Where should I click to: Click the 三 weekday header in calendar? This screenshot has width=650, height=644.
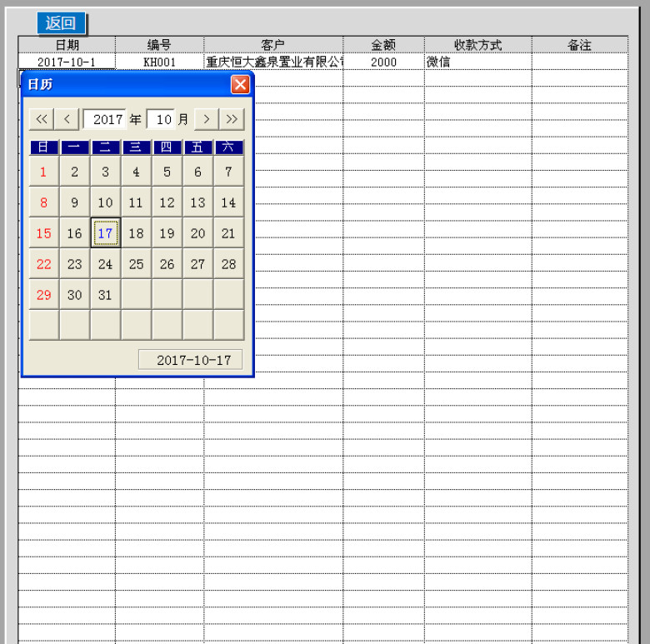(x=136, y=147)
